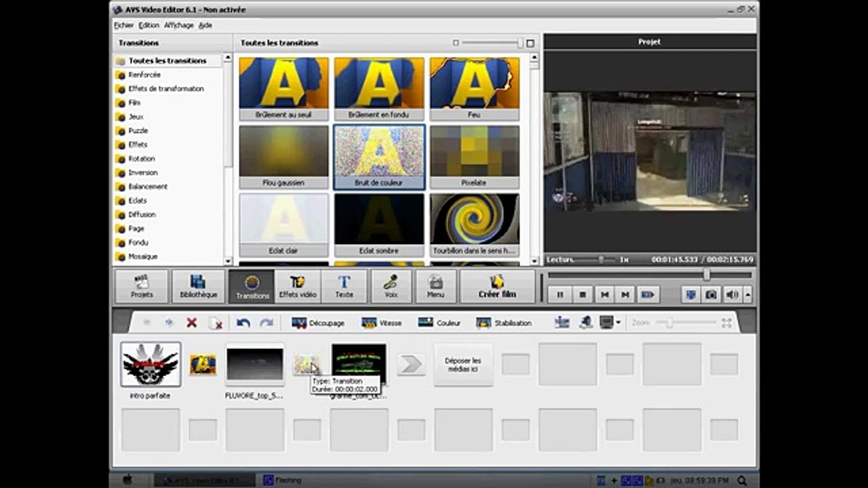Click the delete all objects page icon
The height and width of the screenshot is (488, 868).
(x=216, y=323)
